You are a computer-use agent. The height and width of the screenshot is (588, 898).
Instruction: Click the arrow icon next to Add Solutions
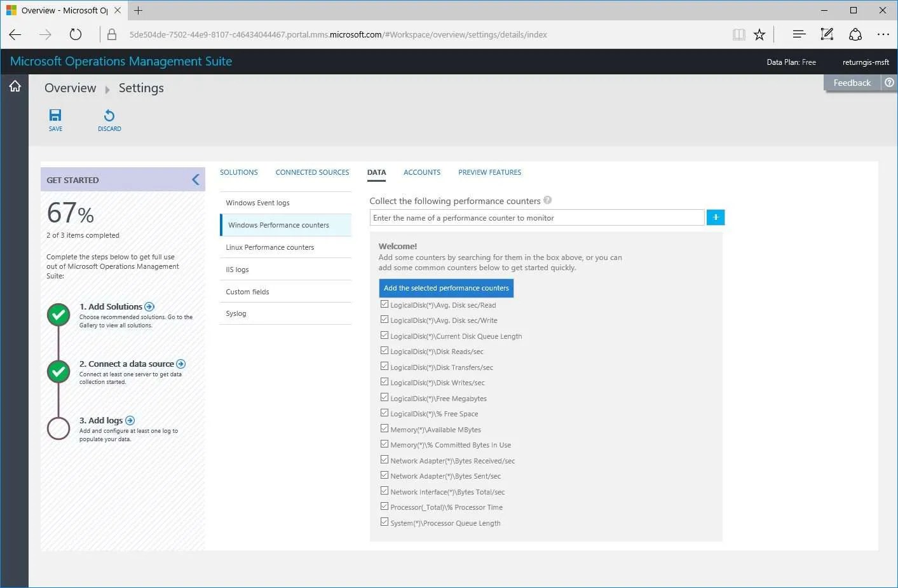point(149,306)
